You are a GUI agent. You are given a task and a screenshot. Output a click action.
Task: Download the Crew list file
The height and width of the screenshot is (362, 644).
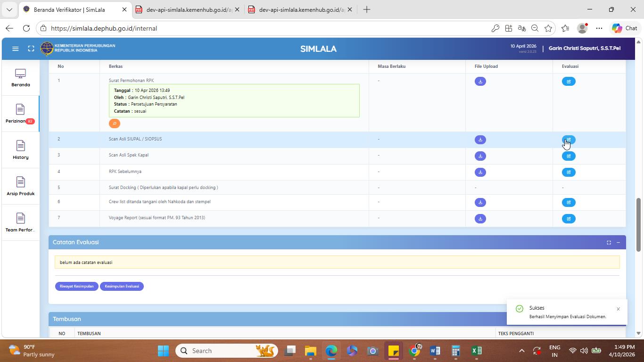480,202
